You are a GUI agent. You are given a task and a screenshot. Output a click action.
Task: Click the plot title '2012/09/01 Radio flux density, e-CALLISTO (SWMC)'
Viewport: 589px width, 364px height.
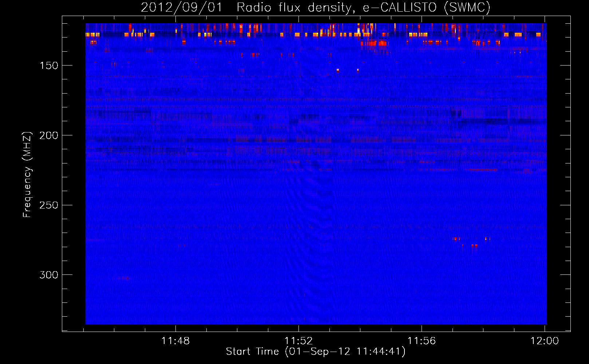[316, 7]
